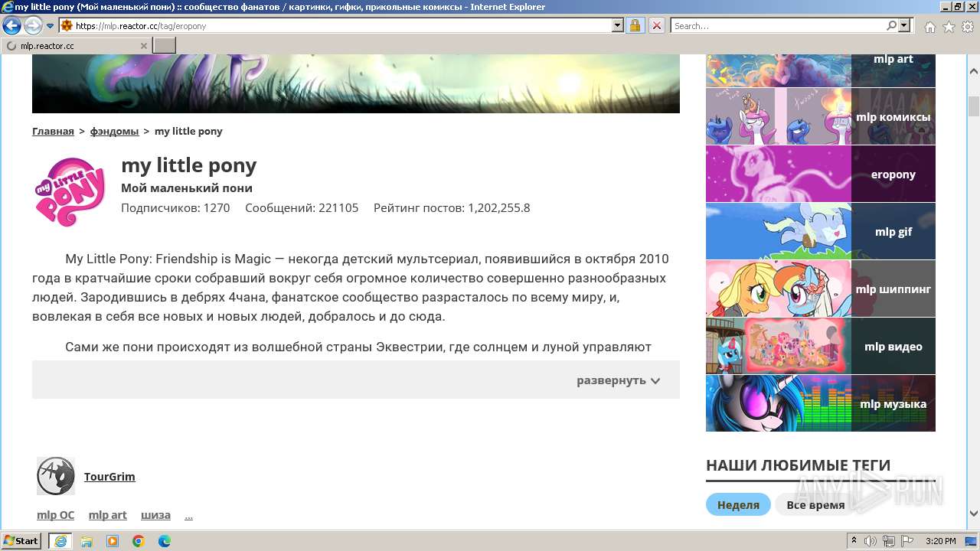Select the Сообщений: 221105 text
The width and height of the screenshot is (980, 551).
302,207
